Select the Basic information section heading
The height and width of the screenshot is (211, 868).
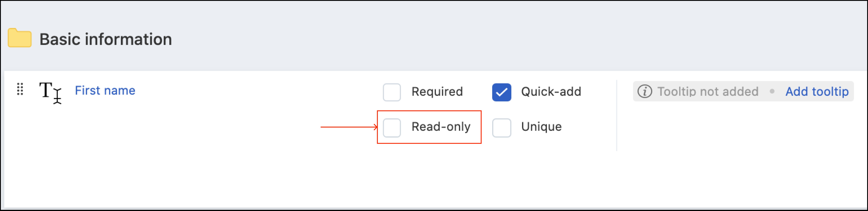[105, 39]
